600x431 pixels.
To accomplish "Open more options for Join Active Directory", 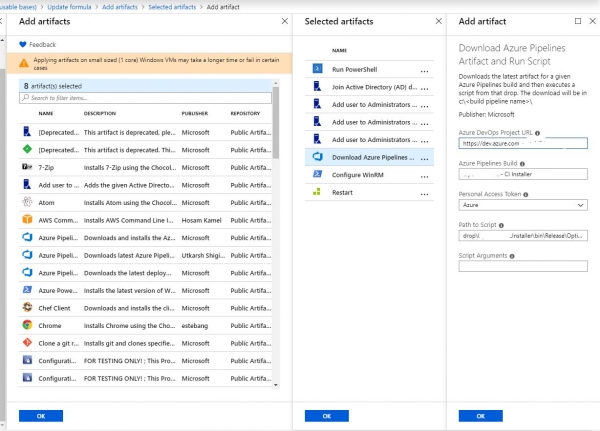I will point(425,87).
